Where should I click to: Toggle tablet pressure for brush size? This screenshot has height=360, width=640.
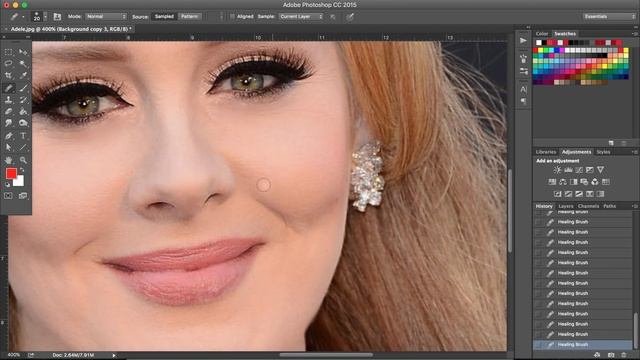point(350,17)
